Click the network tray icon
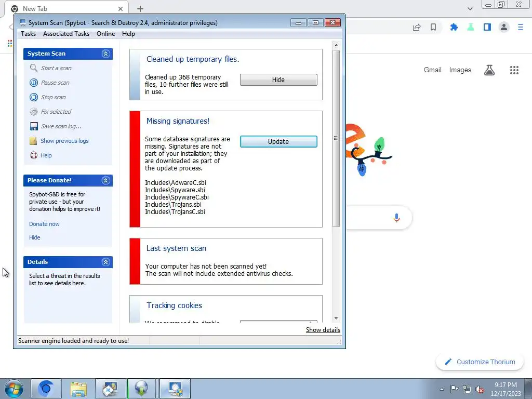 point(467,389)
